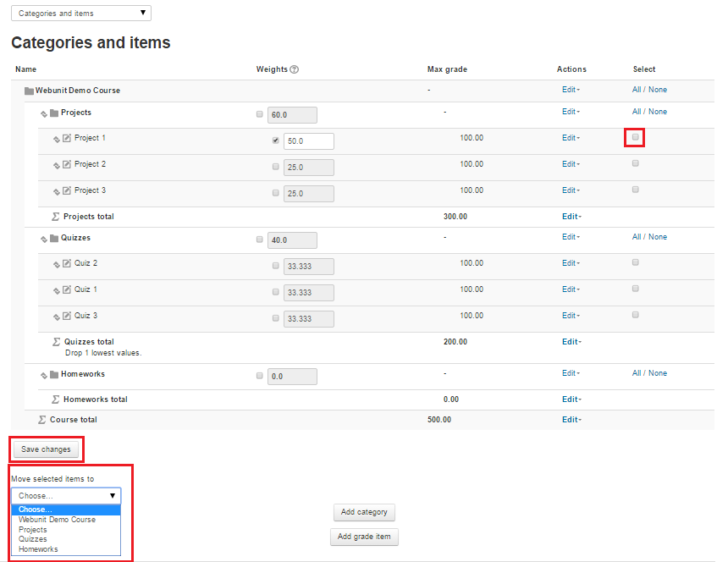Image resolution: width=728 pixels, height=562 pixels.
Task: Tick the select checkbox for Project 1
Action: (635, 137)
